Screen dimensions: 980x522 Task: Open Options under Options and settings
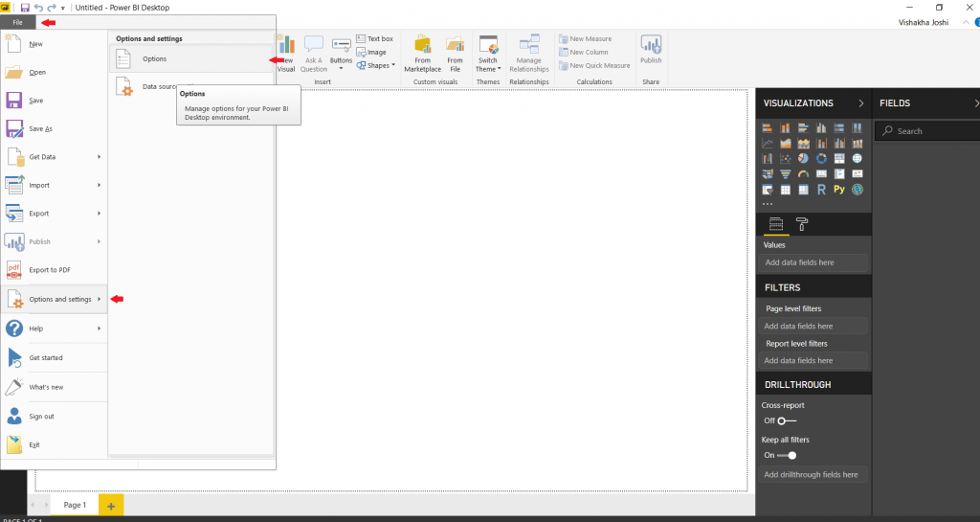190,58
